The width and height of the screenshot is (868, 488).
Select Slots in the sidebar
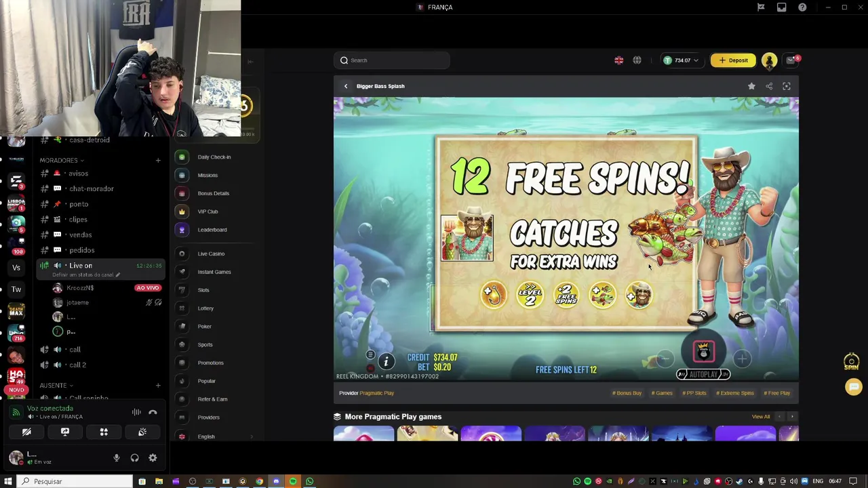point(203,290)
